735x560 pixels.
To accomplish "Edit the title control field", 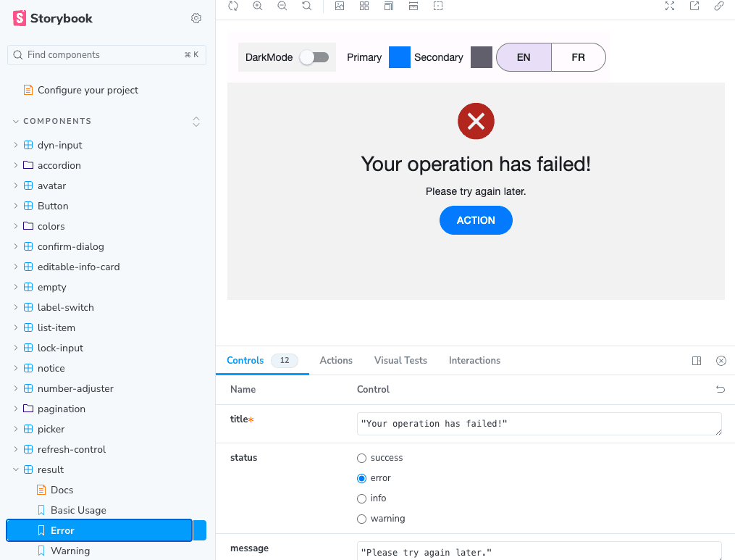I will tap(539, 424).
